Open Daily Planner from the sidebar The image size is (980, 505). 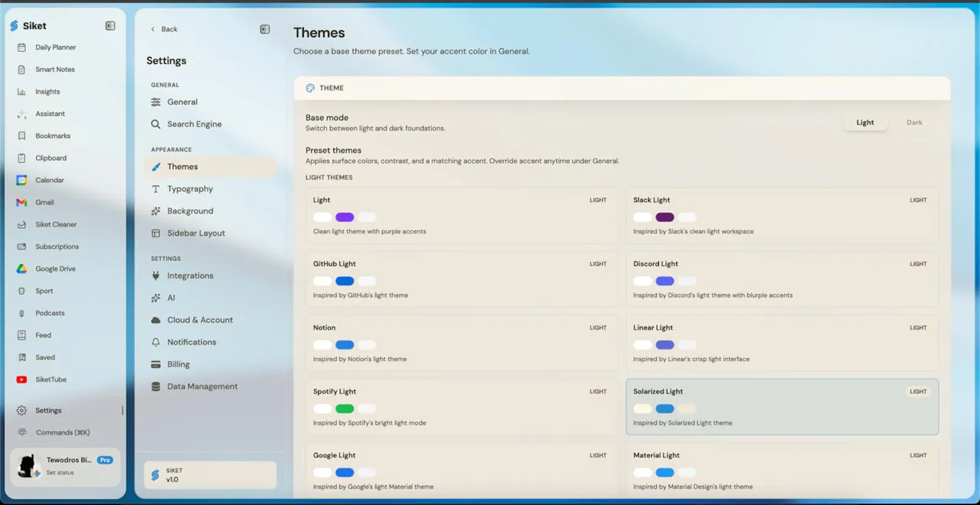[55, 47]
